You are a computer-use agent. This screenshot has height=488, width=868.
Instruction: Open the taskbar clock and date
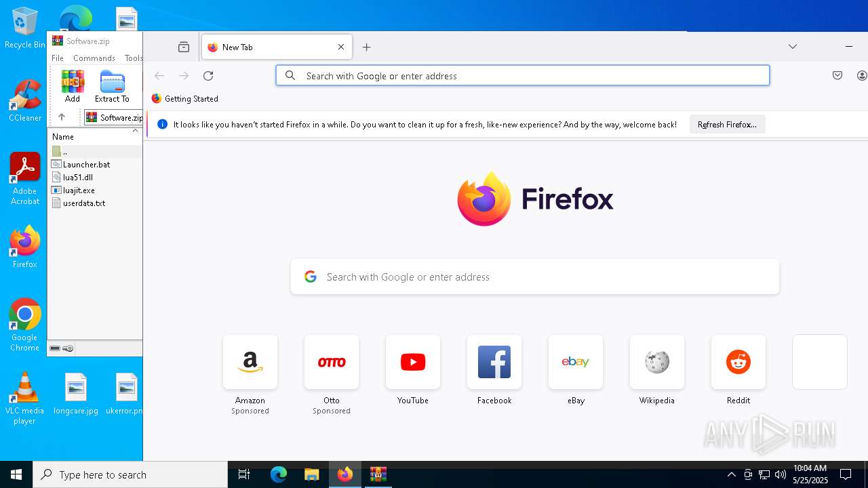(x=810, y=474)
